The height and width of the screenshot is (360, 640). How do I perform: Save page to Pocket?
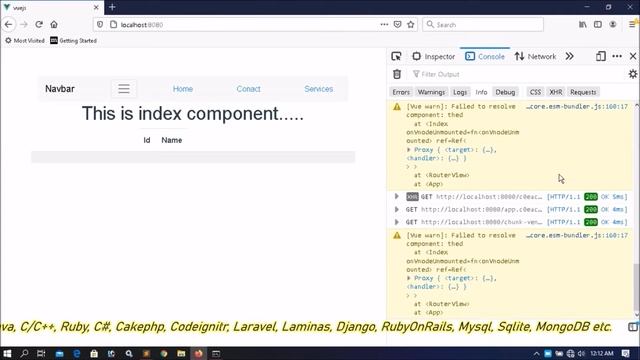398,24
